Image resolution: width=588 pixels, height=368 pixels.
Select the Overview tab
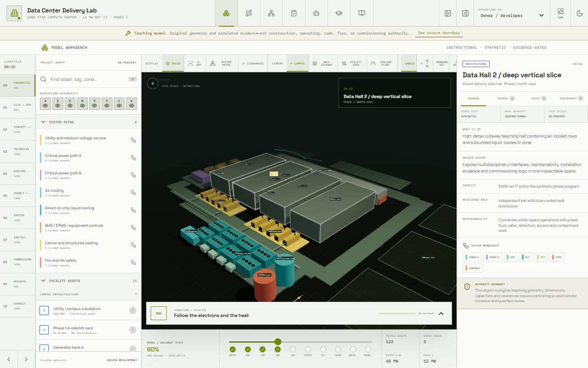click(473, 98)
